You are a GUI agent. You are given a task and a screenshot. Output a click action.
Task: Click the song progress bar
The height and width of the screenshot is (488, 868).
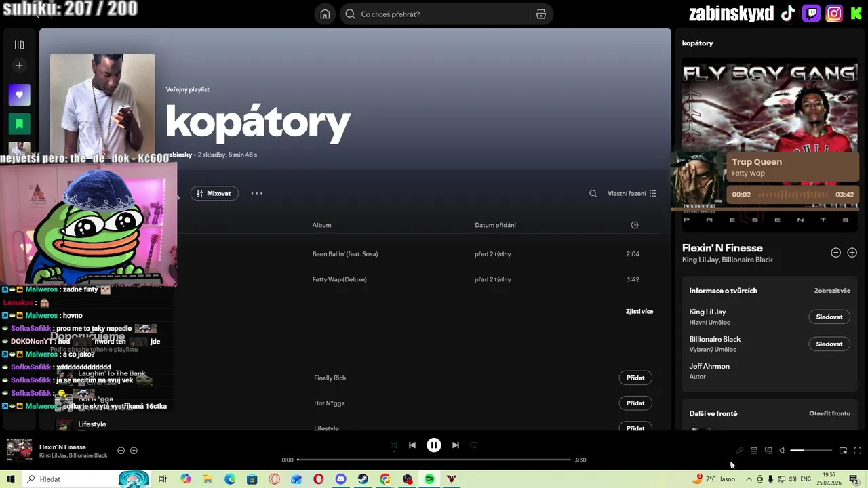(x=434, y=460)
